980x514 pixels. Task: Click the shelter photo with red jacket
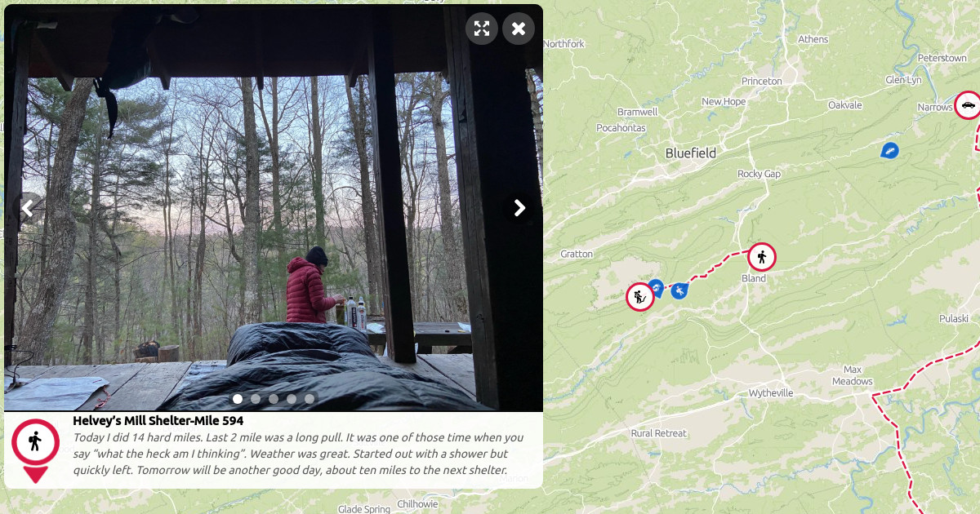(274, 207)
